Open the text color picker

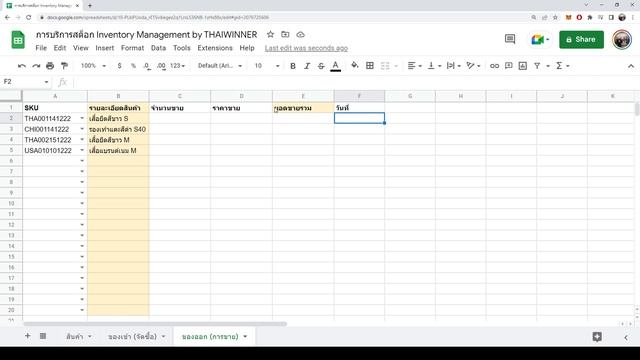point(336,66)
